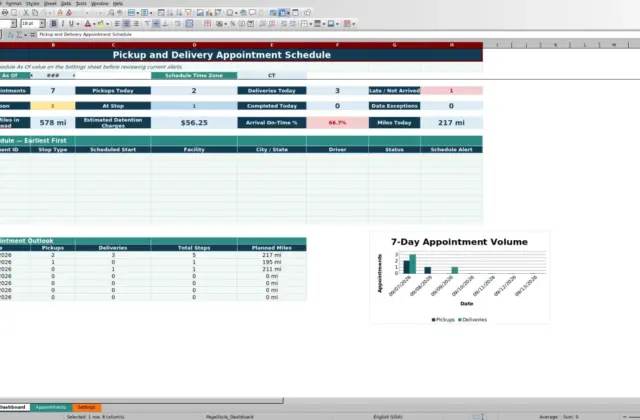Switch to the Settings sheet tab
Screen dimensions: 640x420
(x=87, y=407)
